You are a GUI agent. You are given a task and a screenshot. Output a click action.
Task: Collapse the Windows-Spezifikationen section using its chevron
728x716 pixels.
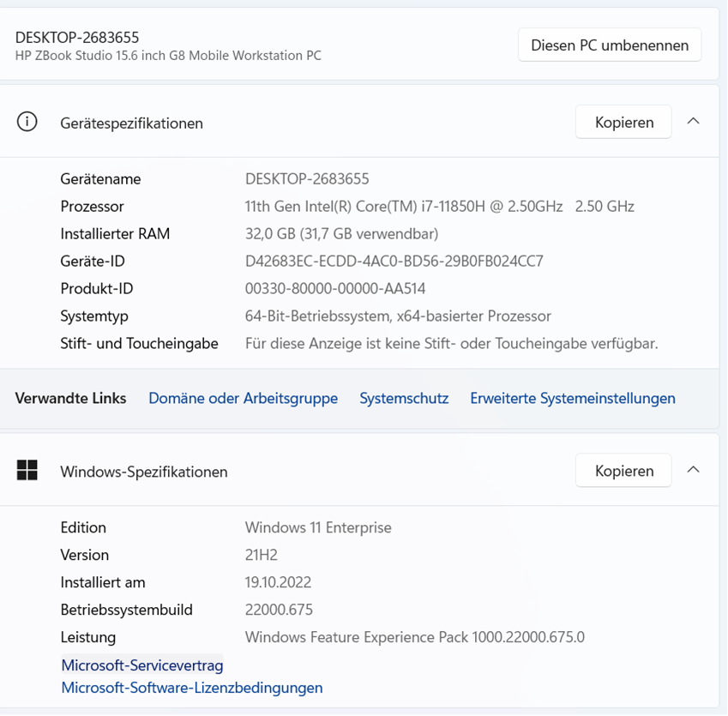pyautogui.click(x=693, y=470)
